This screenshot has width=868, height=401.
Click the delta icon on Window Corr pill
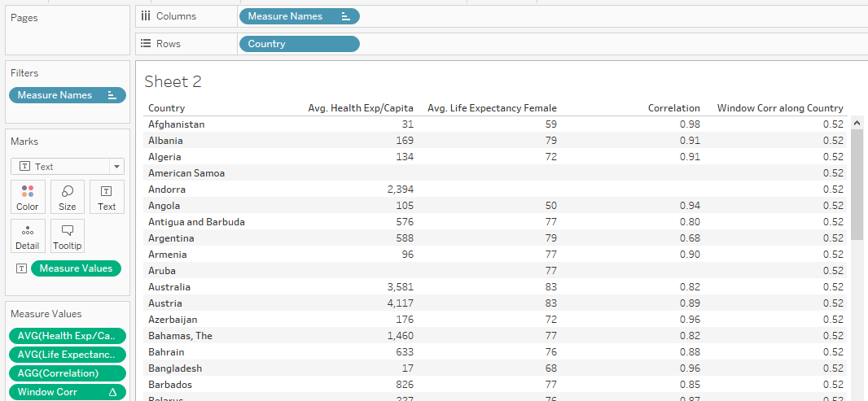[113, 392]
